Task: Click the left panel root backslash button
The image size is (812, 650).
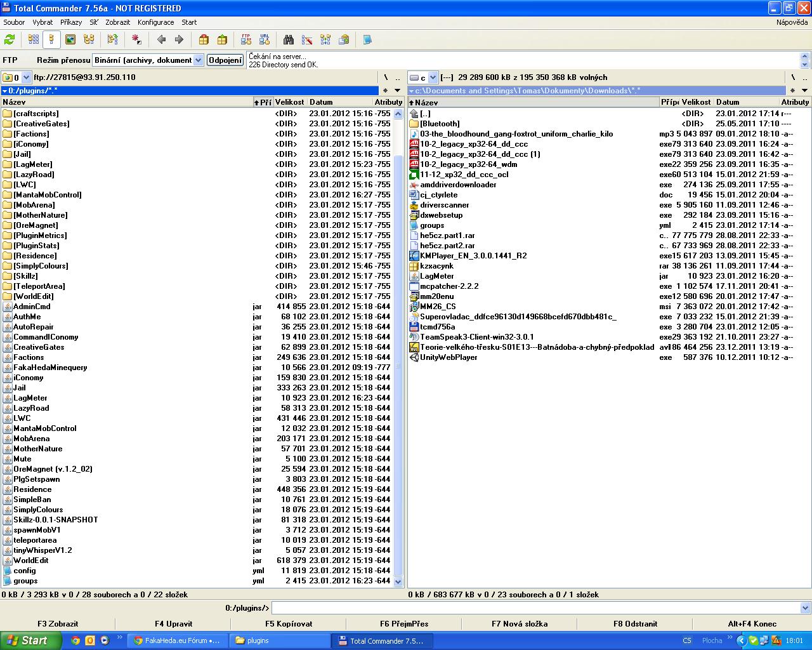Action: (386, 77)
